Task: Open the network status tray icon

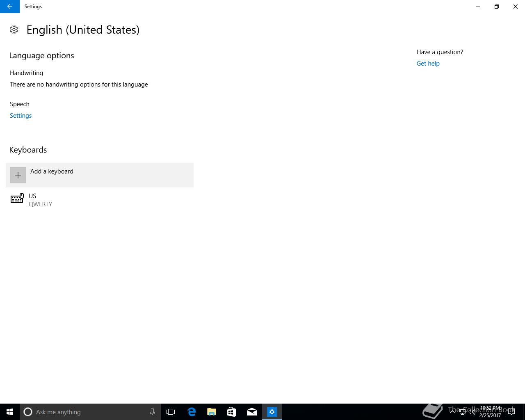Action: point(462,412)
